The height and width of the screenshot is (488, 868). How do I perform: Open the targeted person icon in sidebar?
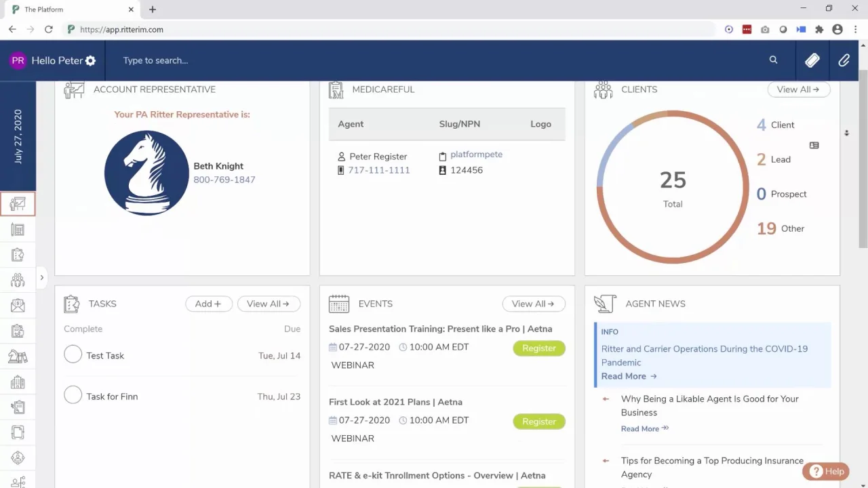(x=18, y=458)
